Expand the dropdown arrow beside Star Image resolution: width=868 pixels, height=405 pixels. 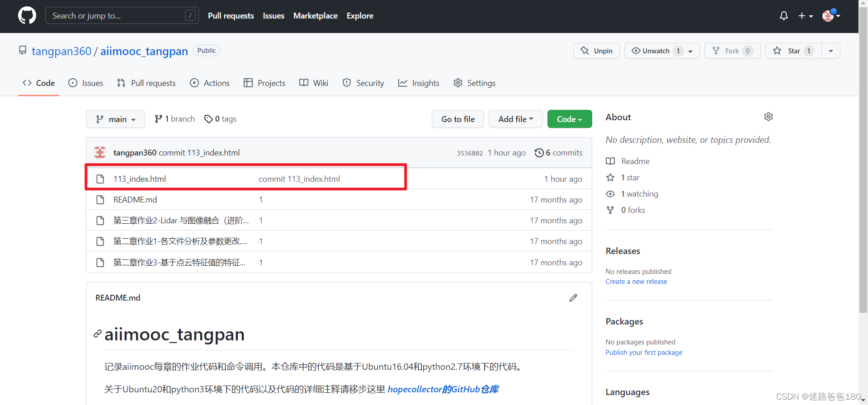pos(831,51)
